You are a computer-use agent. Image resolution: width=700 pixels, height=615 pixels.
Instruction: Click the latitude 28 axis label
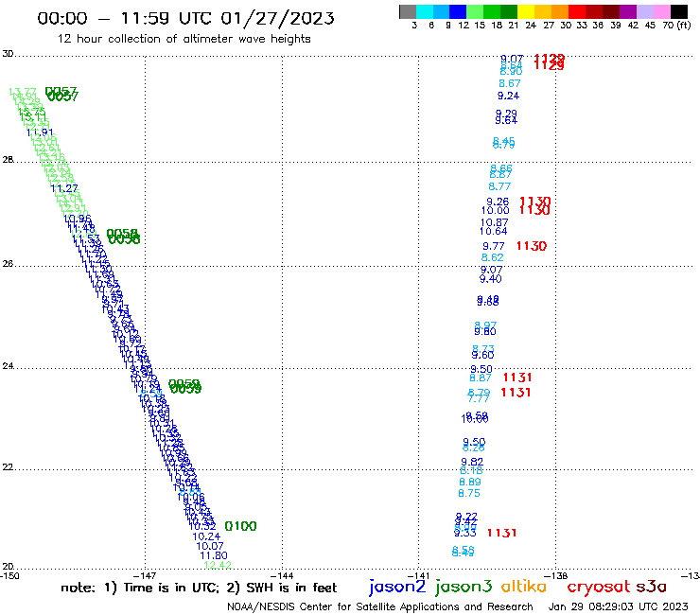(x=8, y=160)
